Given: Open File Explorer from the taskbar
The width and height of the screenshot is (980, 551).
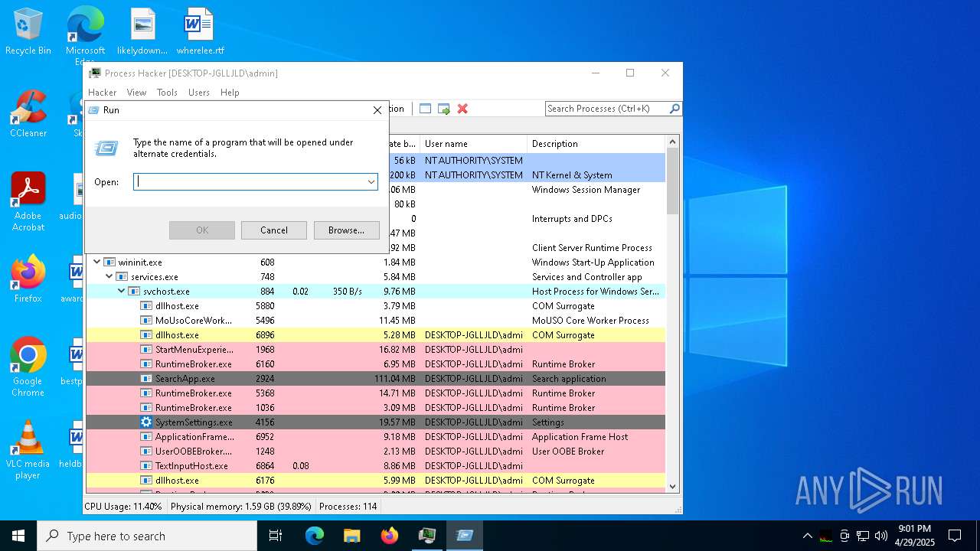Looking at the screenshot, I should (x=351, y=536).
